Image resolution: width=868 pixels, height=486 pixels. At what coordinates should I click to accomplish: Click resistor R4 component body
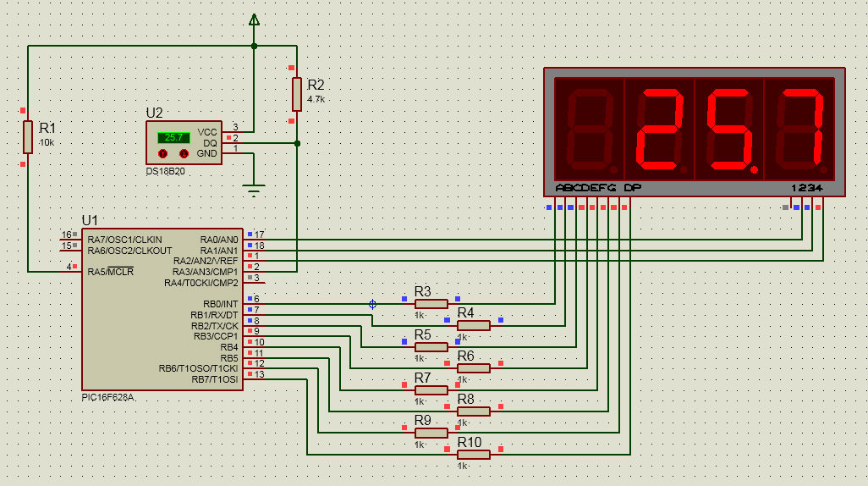click(x=474, y=325)
